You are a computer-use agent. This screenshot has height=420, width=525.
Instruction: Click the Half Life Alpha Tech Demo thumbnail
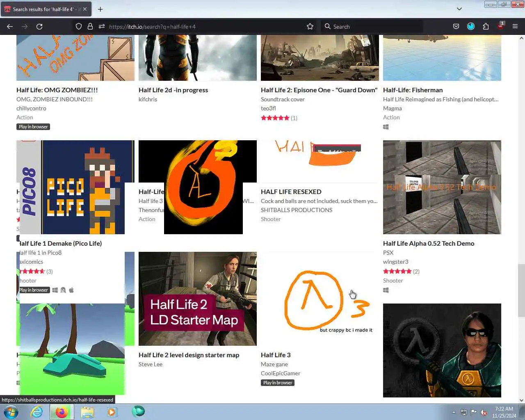click(442, 187)
